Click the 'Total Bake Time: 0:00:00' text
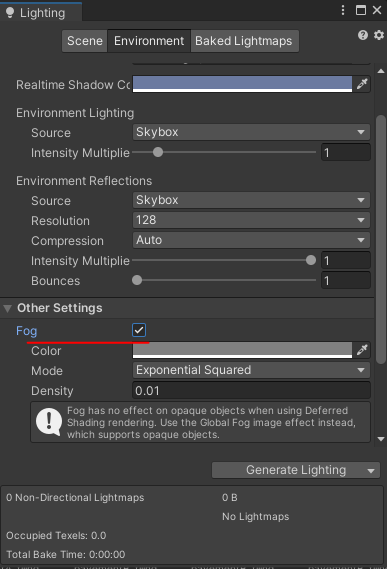387x569 pixels. 66,554
